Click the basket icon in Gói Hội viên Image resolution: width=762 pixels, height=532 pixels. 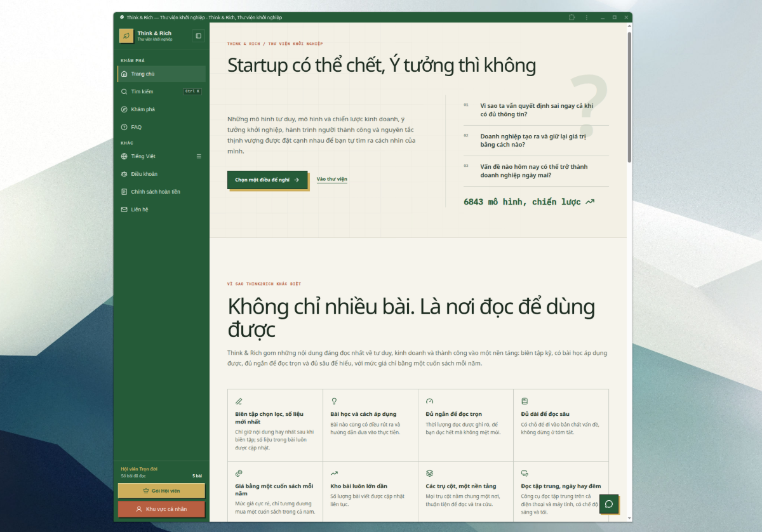point(147,491)
